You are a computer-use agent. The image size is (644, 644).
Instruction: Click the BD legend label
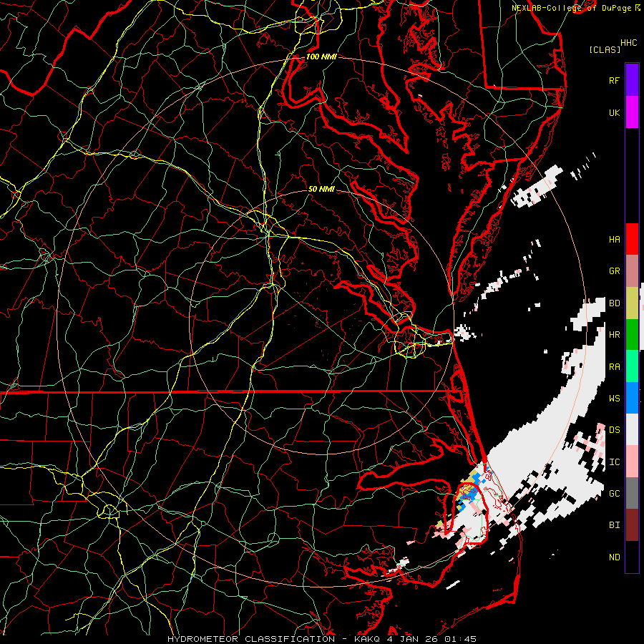(x=614, y=303)
